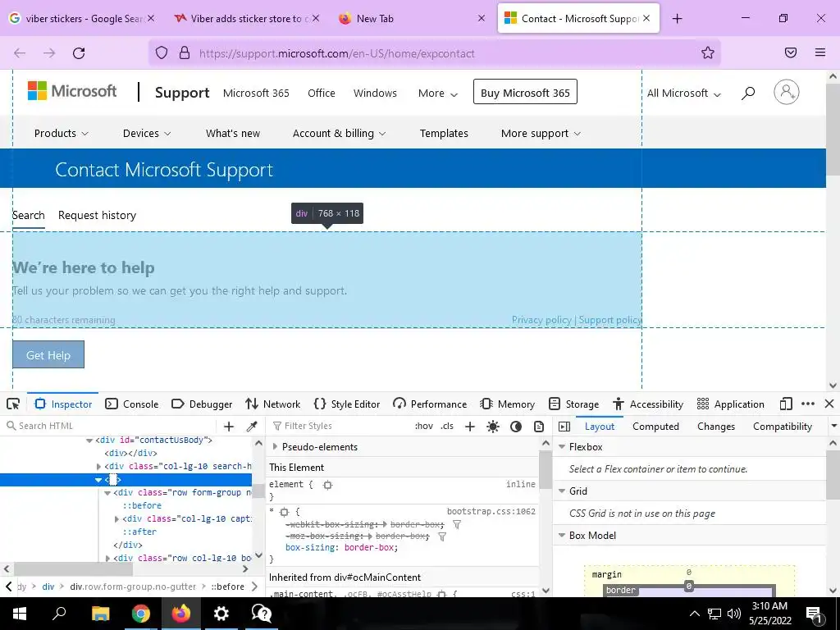Toggle print media simulation icon

(x=539, y=427)
